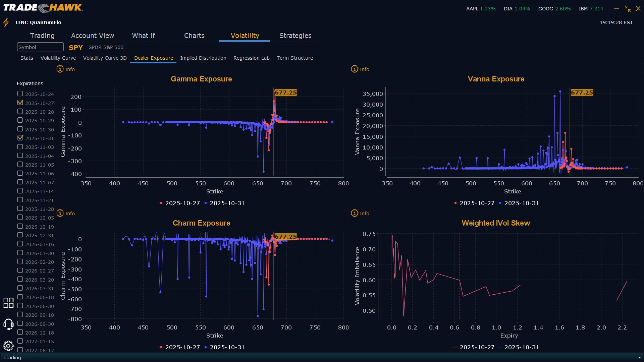Open the grid layout icon in sidebar
The height and width of the screenshot is (362, 644).
point(8,303)
